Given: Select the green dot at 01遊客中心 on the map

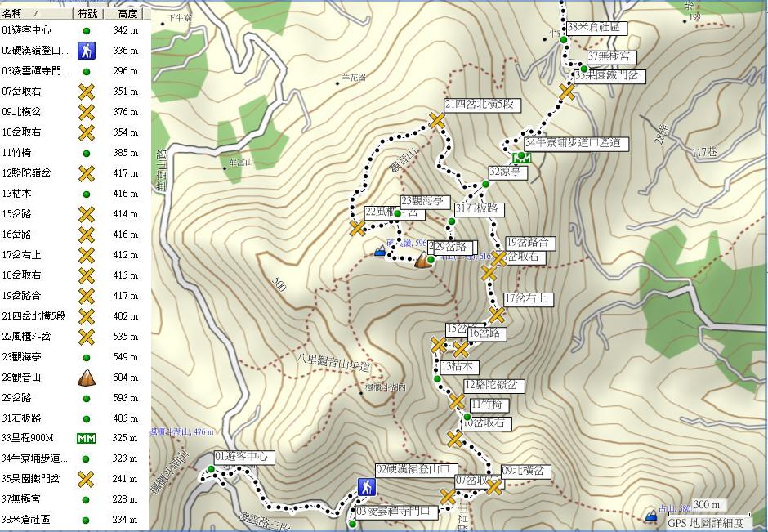Looking at the screenshot, I should point(211,469).
